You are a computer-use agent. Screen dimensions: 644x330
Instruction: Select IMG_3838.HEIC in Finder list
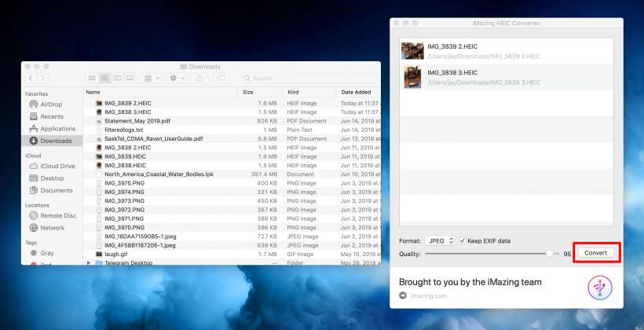click(232, 165)
